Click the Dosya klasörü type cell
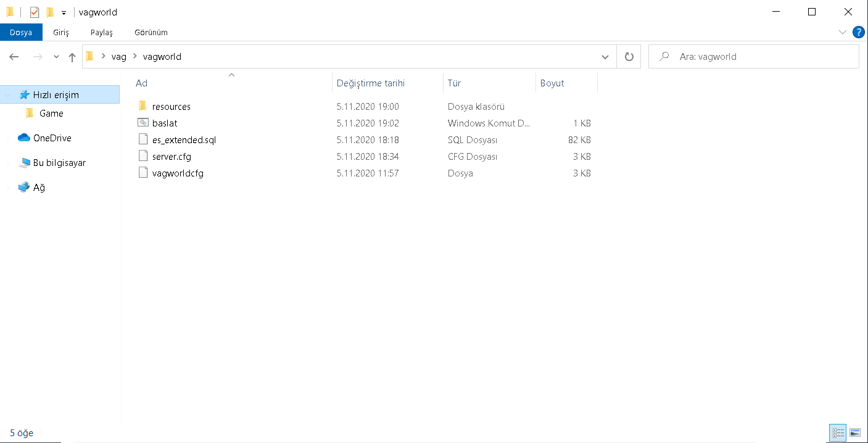This screenshot has width=868, height=443. pyautogui.click(x=476, y=107)
